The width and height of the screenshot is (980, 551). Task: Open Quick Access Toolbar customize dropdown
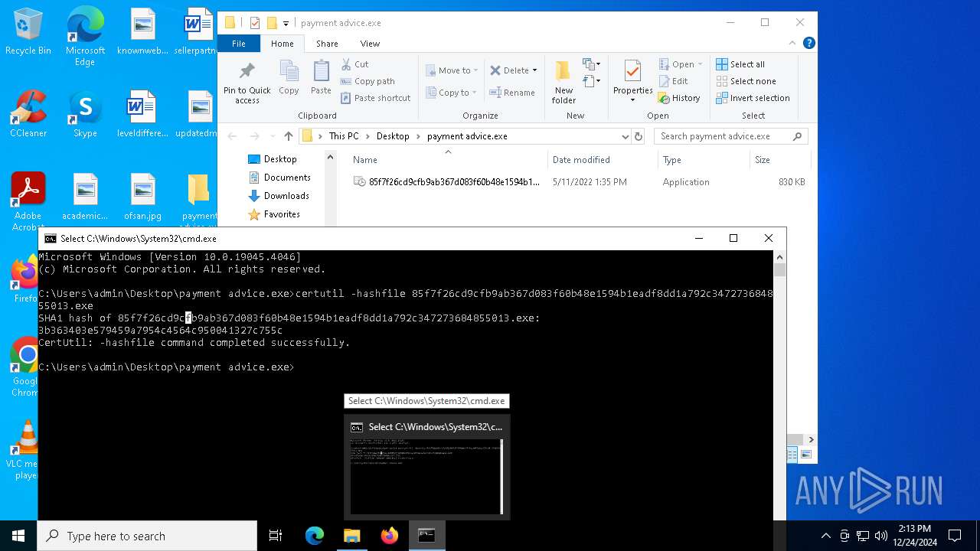click(286, 23)
